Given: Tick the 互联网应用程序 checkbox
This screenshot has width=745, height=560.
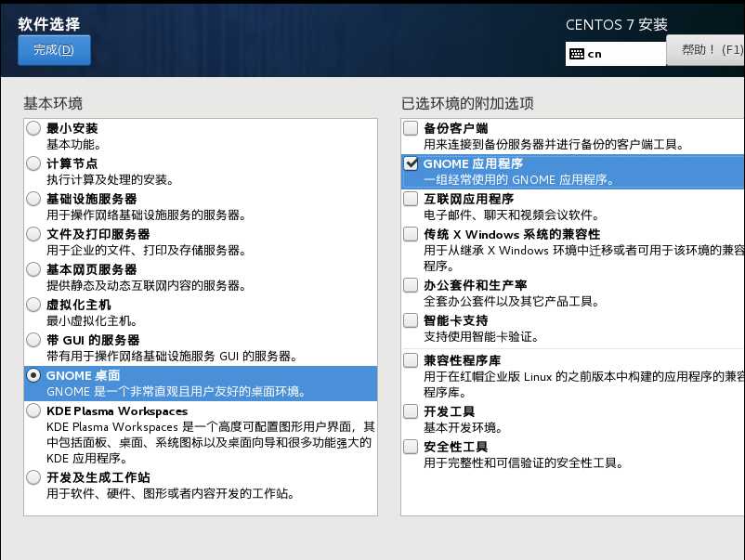Looking at the screenshot, I should (x=411, y=199).
